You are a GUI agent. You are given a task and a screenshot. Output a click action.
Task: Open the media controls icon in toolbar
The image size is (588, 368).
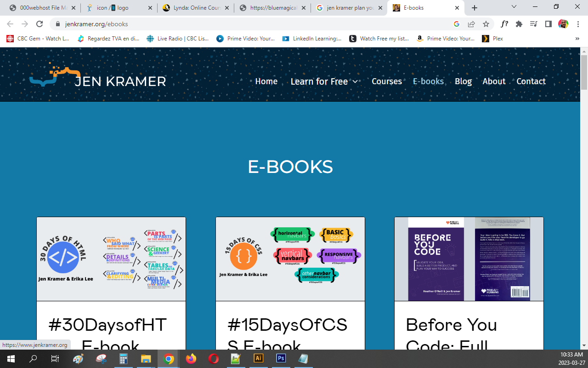click(533, 24)
